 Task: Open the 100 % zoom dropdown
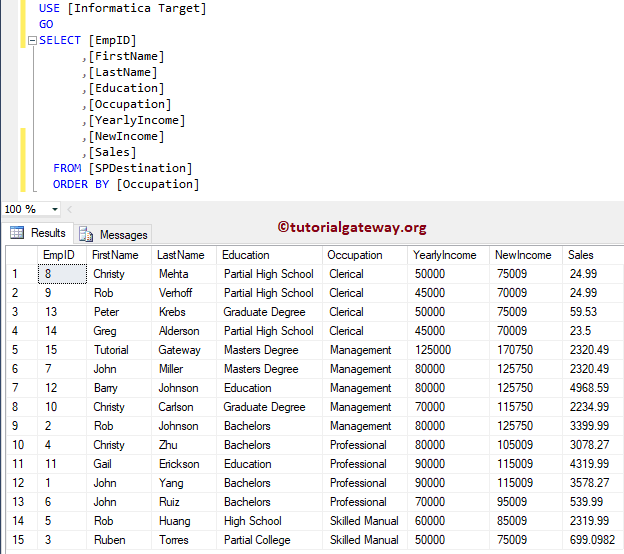55,209
